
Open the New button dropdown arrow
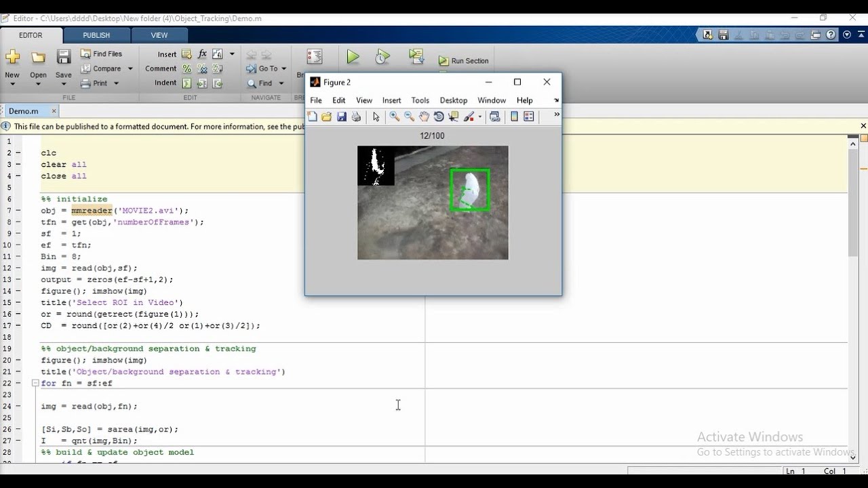coord(12,84)
